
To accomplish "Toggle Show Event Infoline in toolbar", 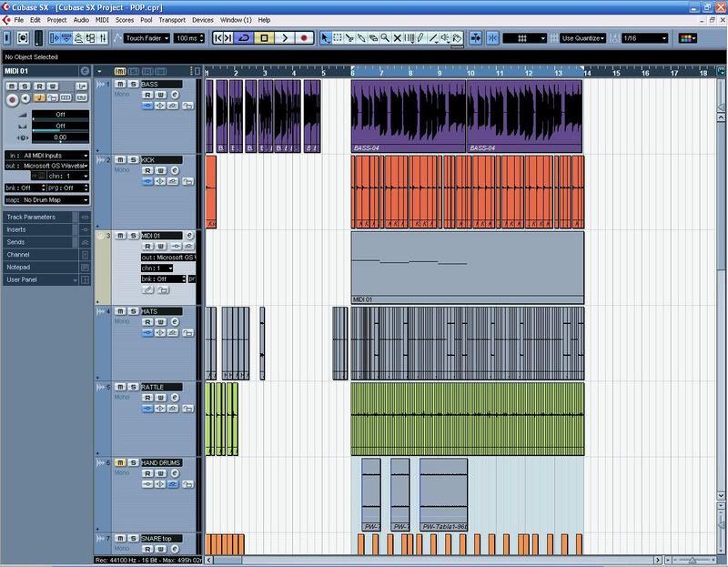I will coord(66,38).
